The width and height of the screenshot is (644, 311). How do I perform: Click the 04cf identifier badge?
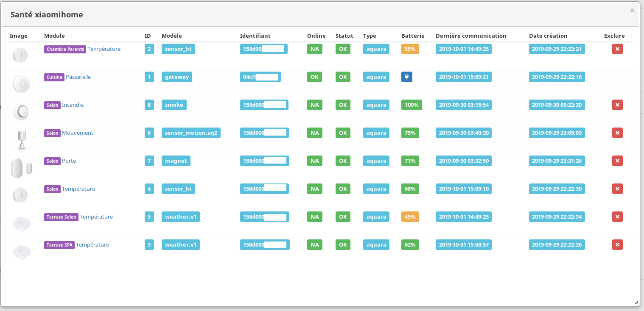point(260,77)
